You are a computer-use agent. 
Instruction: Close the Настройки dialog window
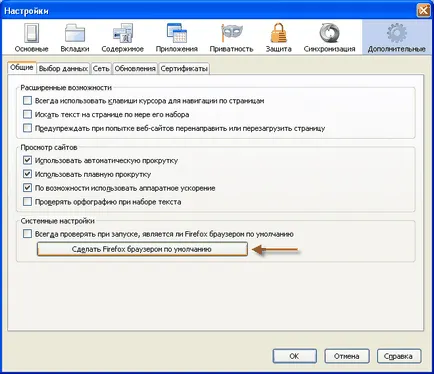pos(423,11)
